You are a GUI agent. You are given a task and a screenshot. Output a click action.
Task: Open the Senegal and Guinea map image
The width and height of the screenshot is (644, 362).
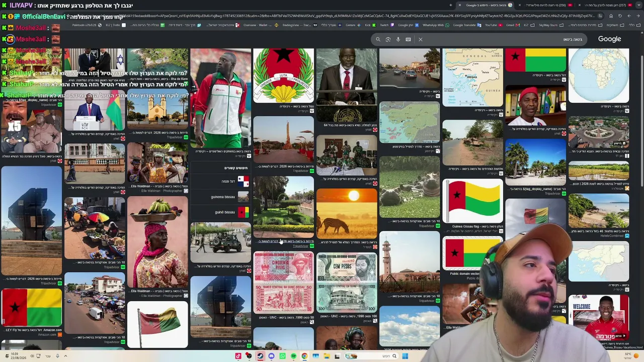point(472,77)
